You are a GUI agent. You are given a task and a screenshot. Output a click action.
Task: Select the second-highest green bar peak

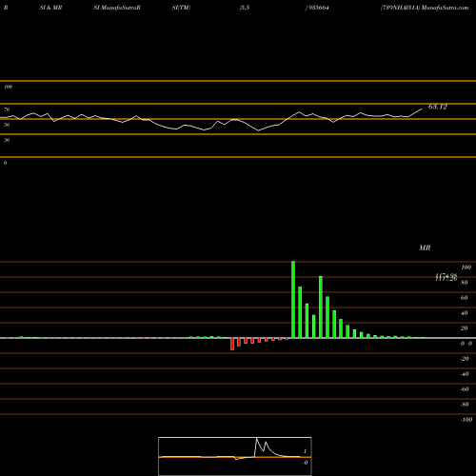(321, 307)
